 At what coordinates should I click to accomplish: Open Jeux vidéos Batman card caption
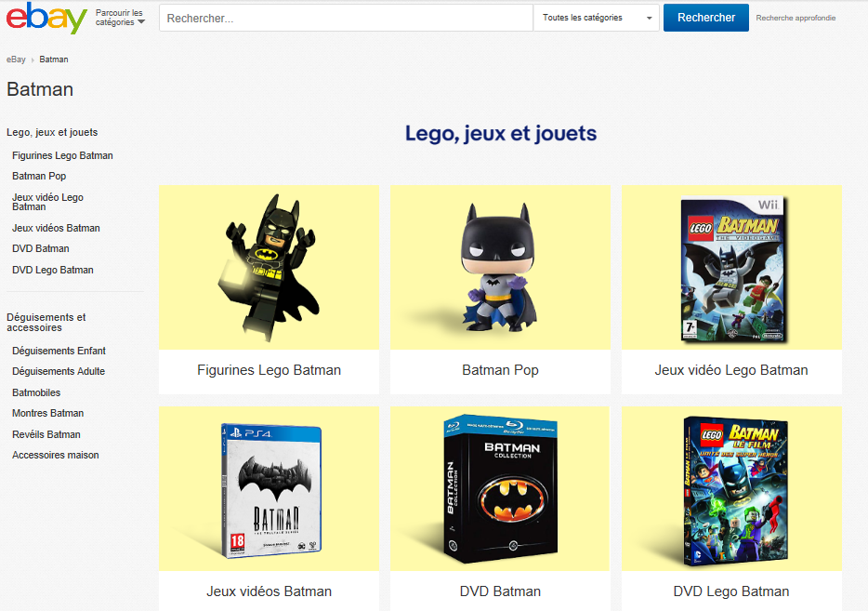coord(269,591)
